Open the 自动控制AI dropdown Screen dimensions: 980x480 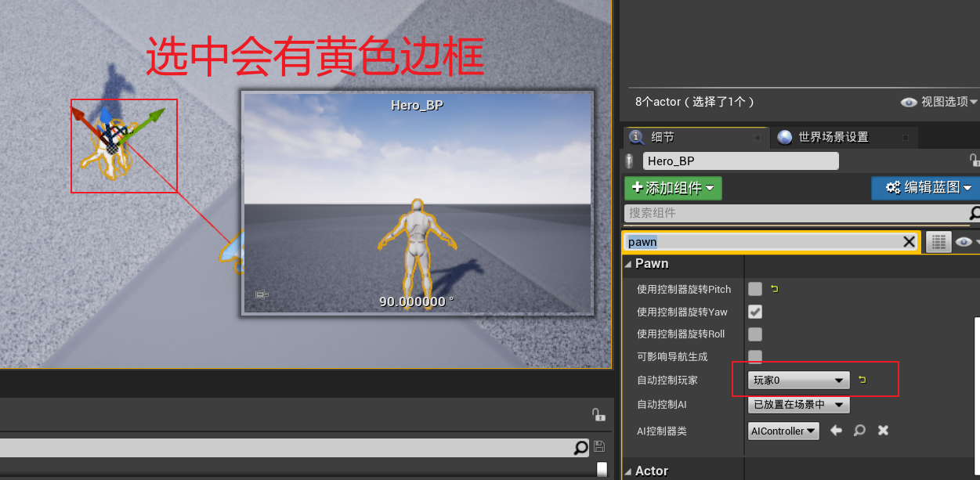click(x=799, y=405)
